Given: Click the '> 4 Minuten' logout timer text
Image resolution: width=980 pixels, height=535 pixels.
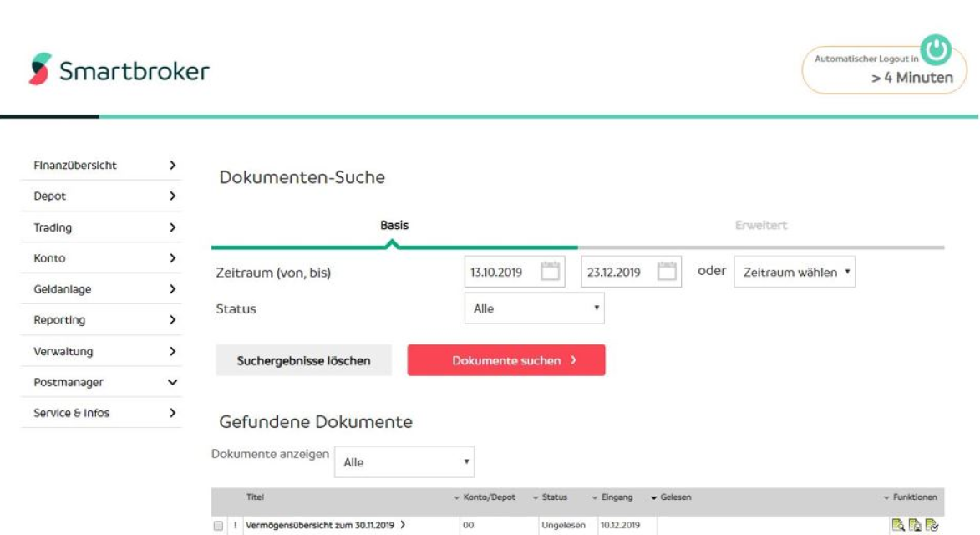Looking at the screenshot, I should pos(912,78).
